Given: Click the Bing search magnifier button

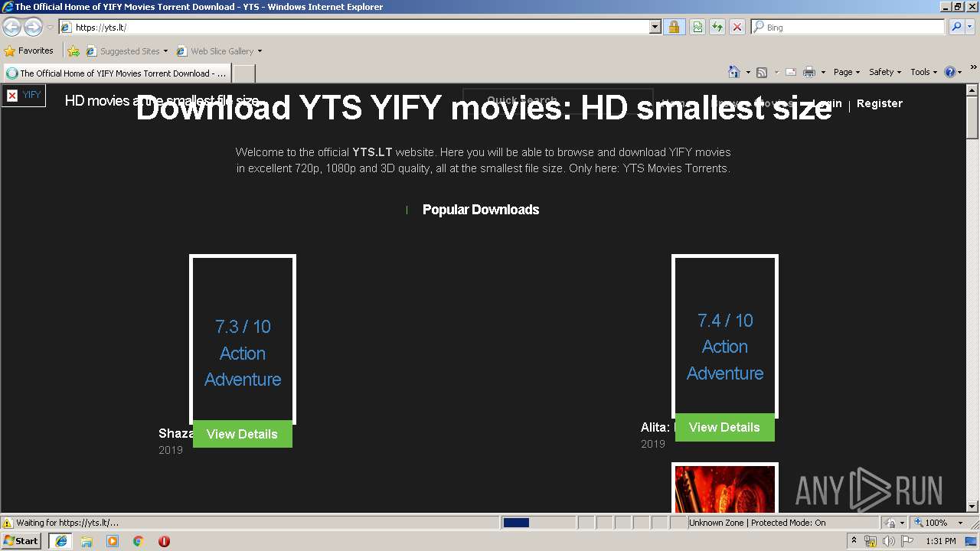Looking at the screenshot, I should coord(956,28).
